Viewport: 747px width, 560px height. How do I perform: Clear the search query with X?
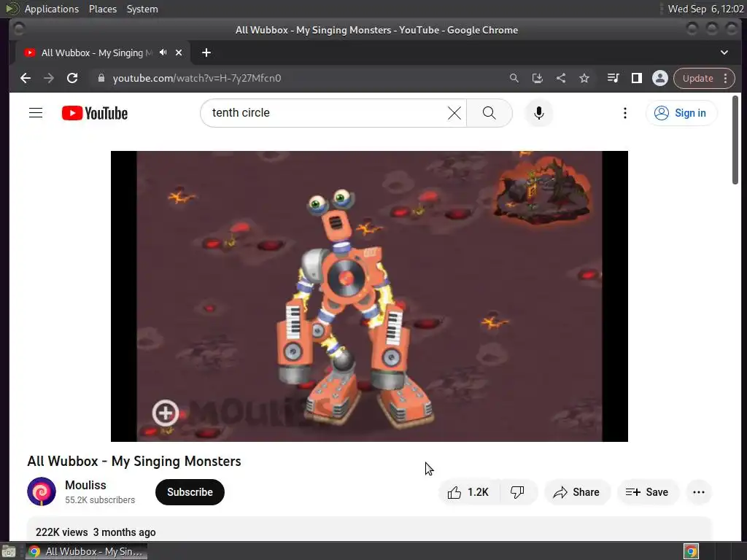tap(454, 113)
